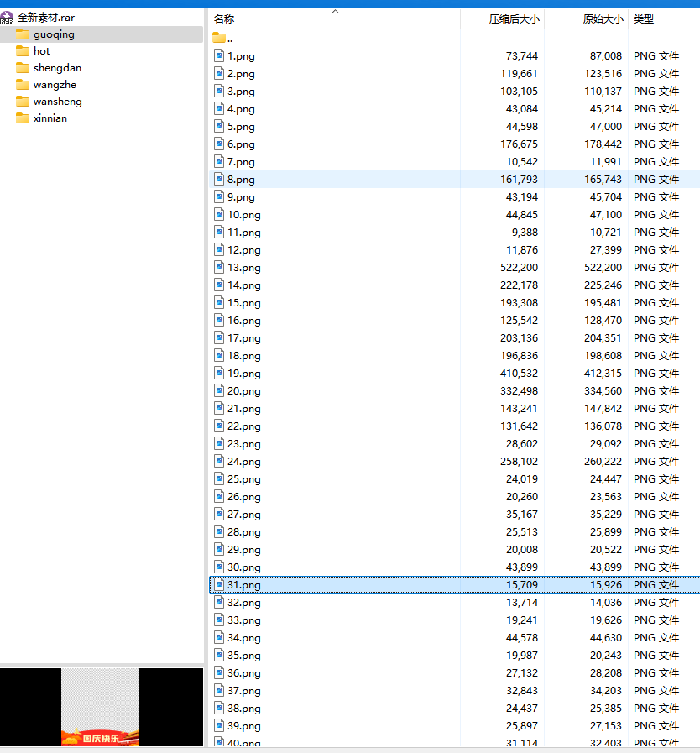Select the file name 27.png
The height and width of the screenshot is (753, 700).
tap(244, 515)
